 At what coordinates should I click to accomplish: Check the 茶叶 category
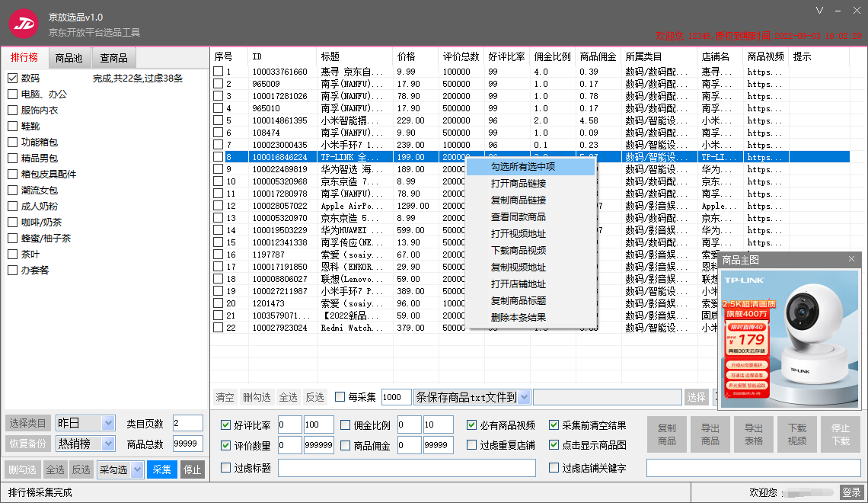(x=13, y=255)
